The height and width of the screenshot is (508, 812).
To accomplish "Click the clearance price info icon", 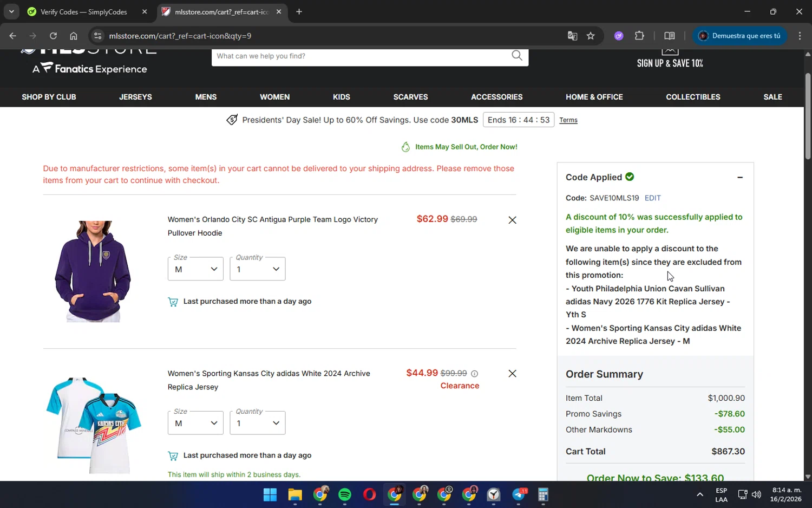I will [475, 374].
